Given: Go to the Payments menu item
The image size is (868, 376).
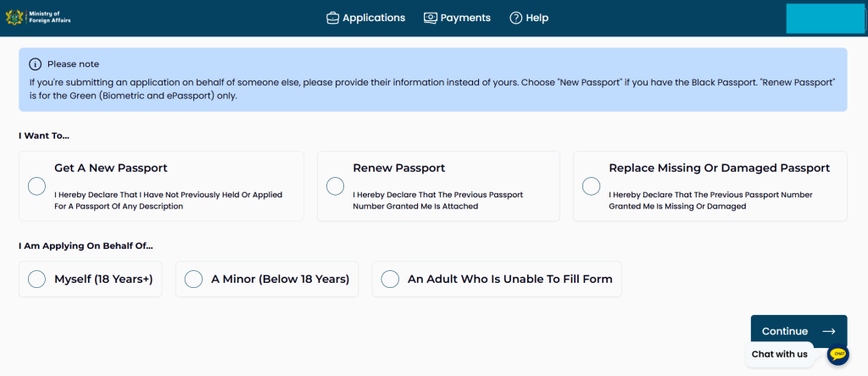Looking at the screenshot, I should (465, 18).
